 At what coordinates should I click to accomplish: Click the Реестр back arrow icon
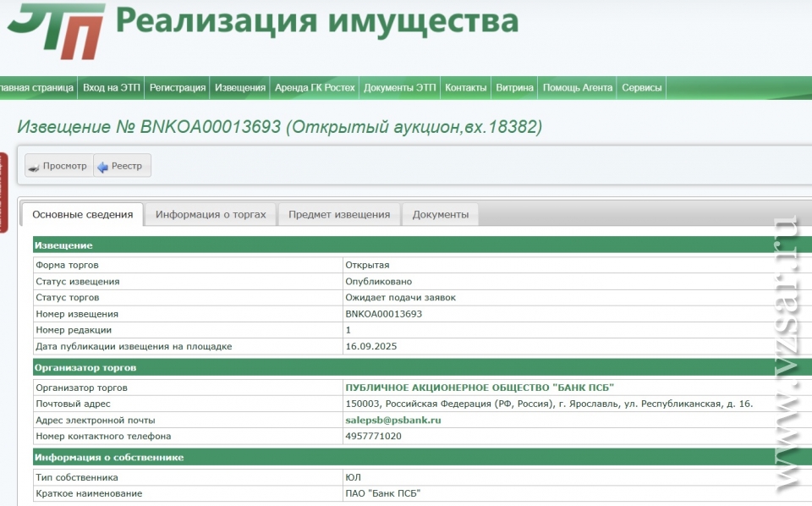coord(103,167)
